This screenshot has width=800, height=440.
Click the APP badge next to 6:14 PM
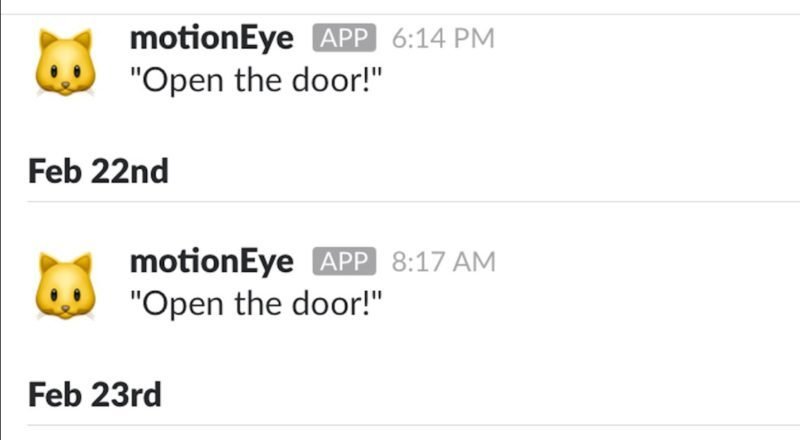343,39
